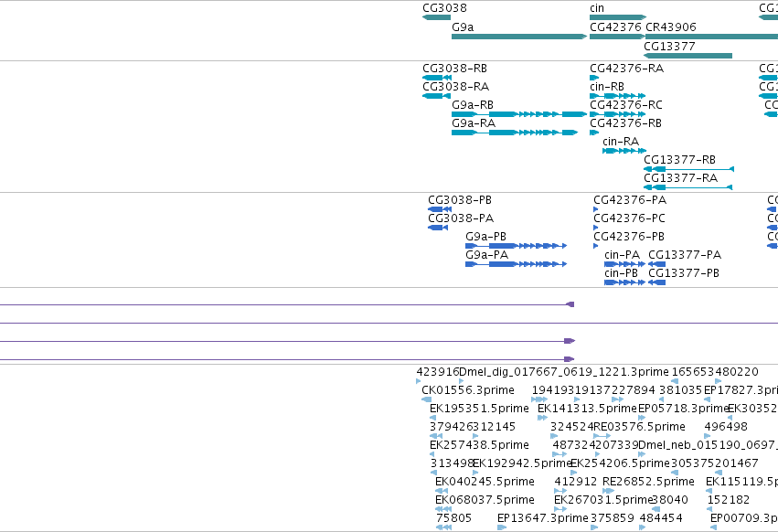Select the G9a-PB coding sequence

tap(516, 246)
